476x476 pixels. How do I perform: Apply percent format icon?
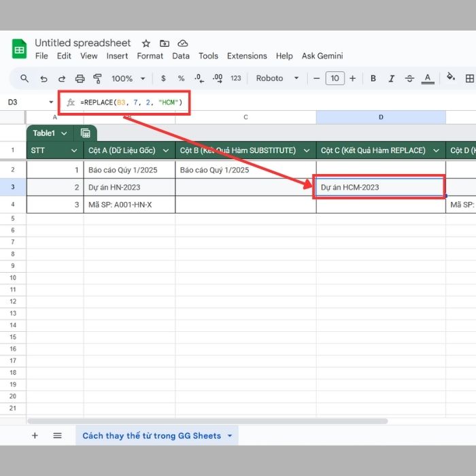(182, 79)
